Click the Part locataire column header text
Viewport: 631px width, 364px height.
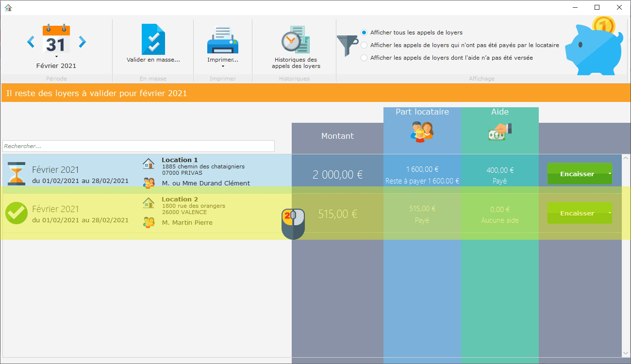coord(422,112)
